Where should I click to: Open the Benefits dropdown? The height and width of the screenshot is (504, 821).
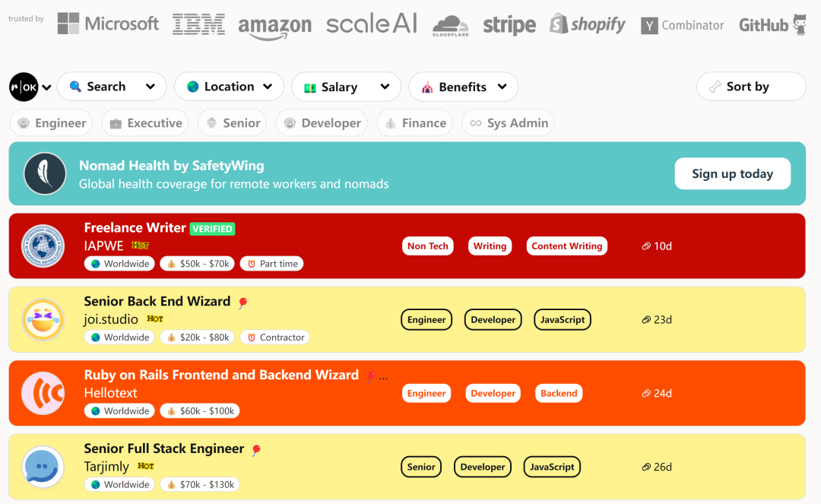(x=464, y=87)
